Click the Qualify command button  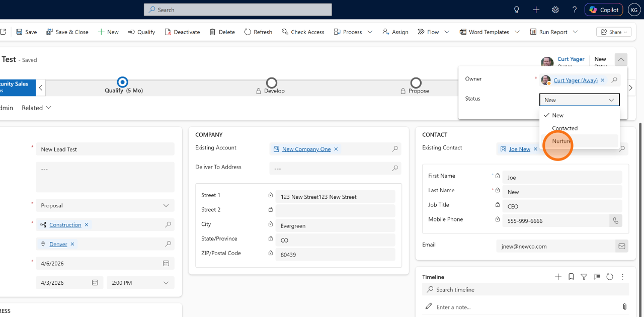(141, 32)
